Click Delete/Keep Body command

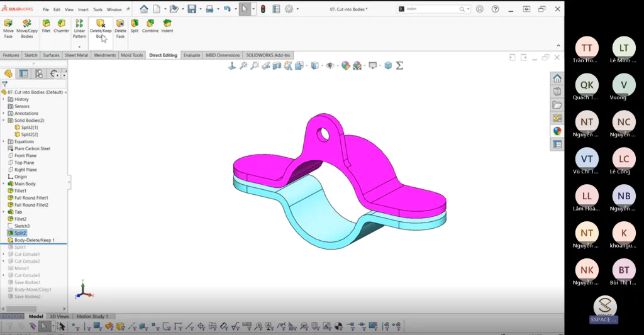click(101, 28)
